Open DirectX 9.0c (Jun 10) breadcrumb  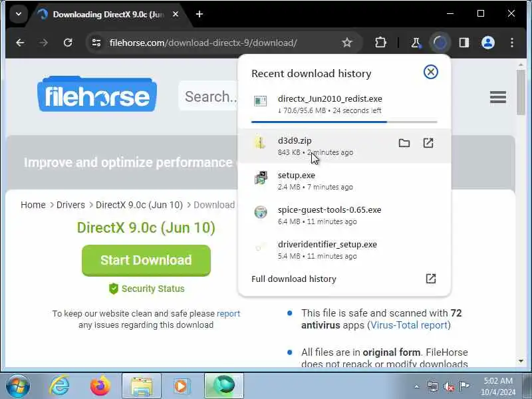[x=139, y=205]
